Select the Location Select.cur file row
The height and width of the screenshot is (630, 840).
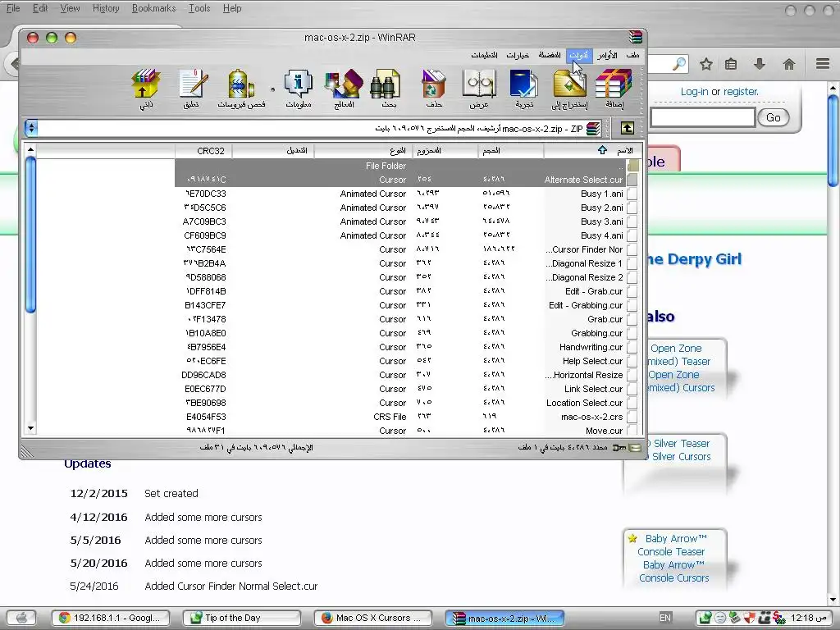click(x=407, y=402)
